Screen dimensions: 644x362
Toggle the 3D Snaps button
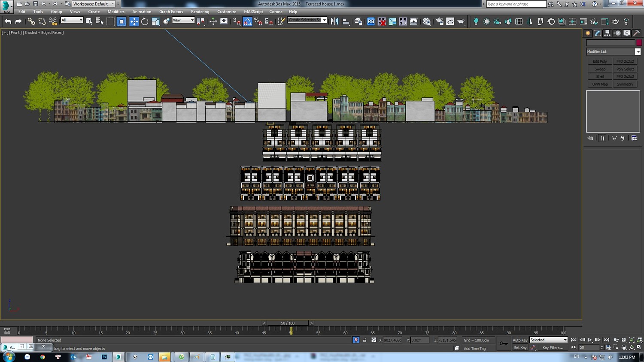tap(237, 21)
